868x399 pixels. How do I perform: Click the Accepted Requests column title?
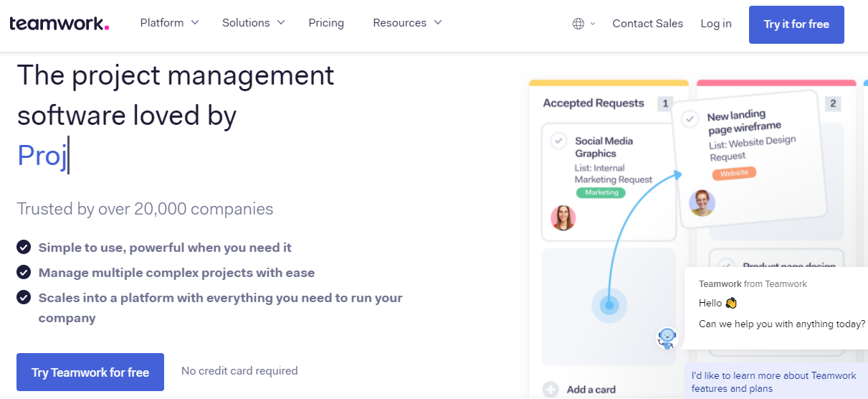[x=593, y=103]
